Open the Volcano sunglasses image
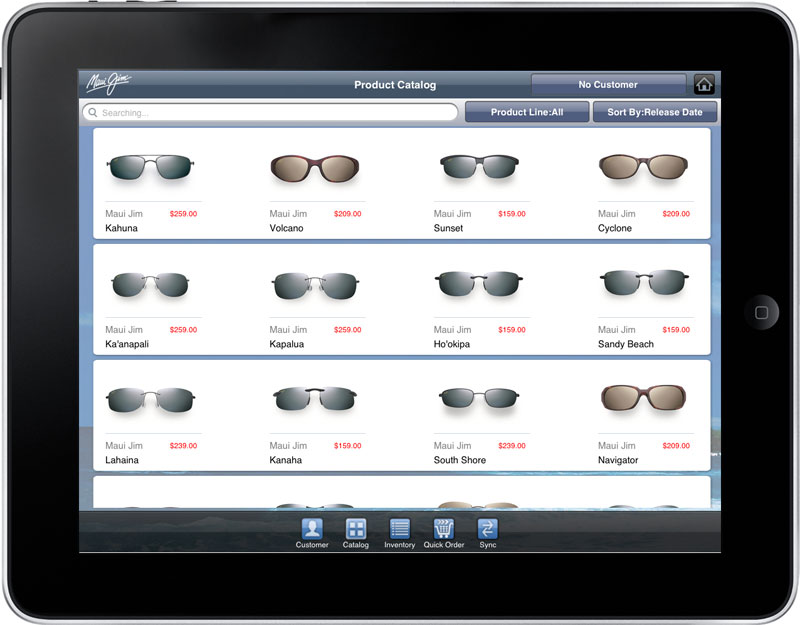This screenshot has width=800, height=625. click(x=315, y=167)
